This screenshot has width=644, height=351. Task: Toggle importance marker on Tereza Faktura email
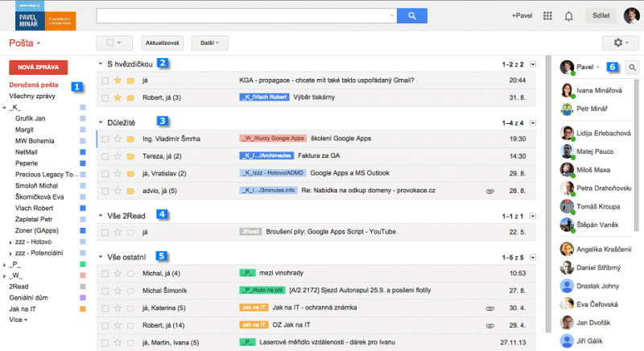point(130,155)
